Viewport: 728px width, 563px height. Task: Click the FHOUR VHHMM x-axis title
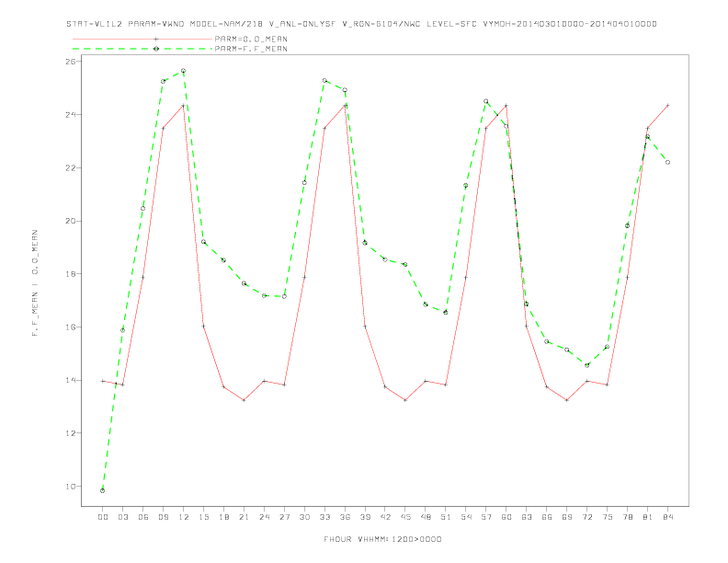(382, 539)
